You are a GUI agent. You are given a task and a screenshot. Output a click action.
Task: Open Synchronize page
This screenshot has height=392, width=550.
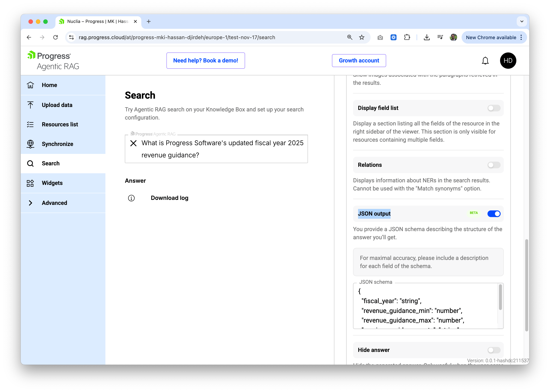tap(63, 144)
